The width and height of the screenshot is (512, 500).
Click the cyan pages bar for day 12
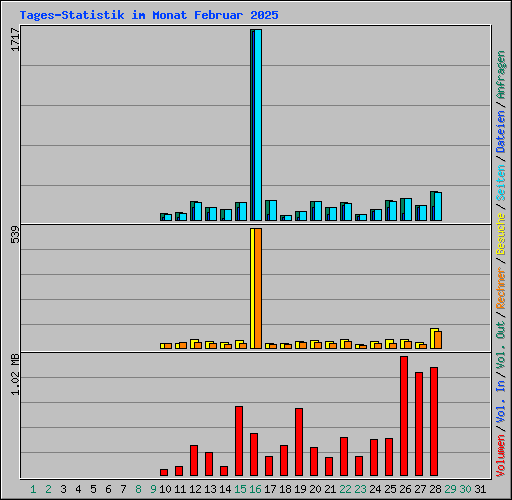(x=198, y=212)
